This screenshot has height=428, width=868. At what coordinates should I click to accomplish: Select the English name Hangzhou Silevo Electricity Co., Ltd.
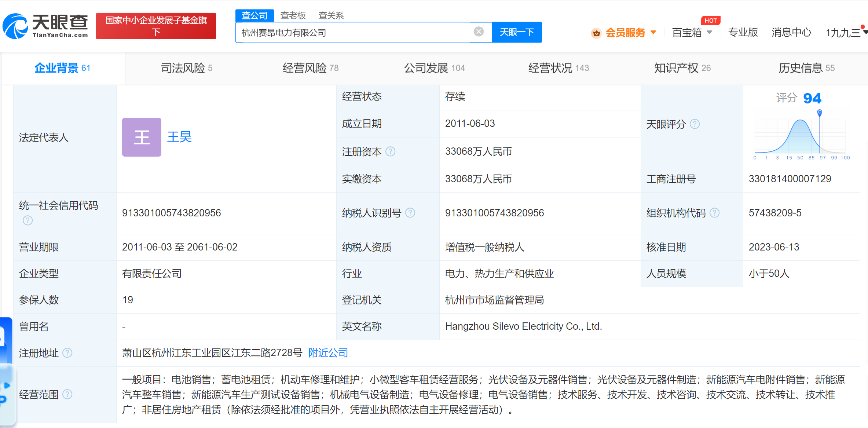(x=523, y=326)
